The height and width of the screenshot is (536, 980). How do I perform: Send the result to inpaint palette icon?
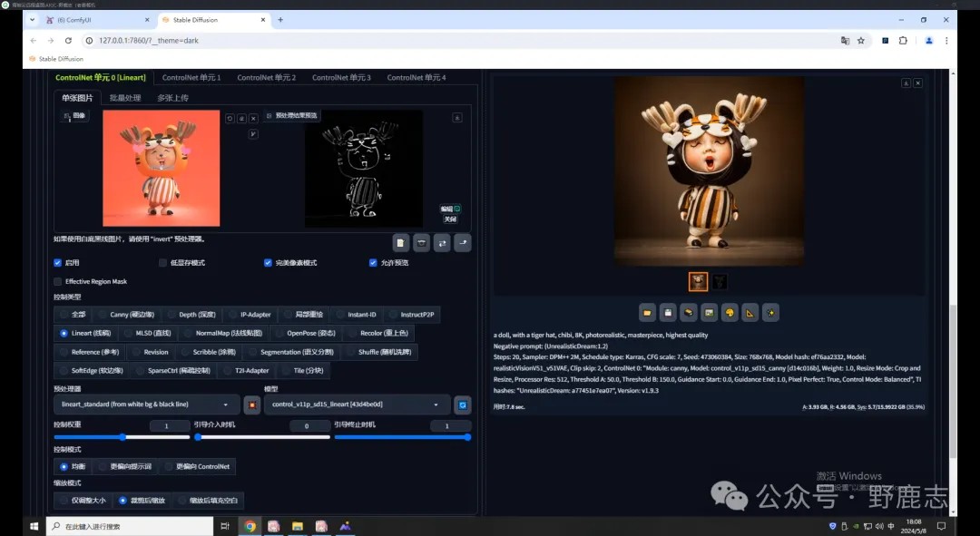pos(730,312)
